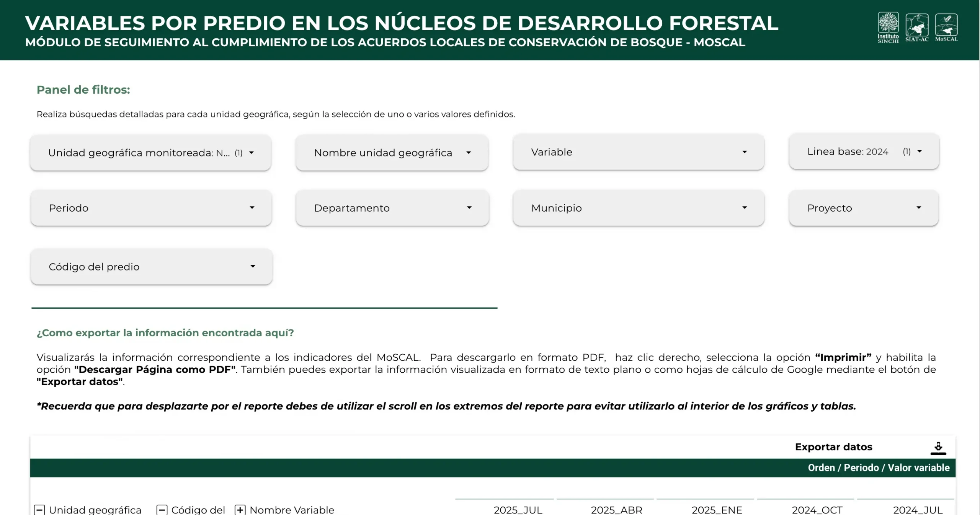This screenshot has width=980, height=515.
Task: Collapse the Unidad geográfica column
Action: pyautogui.click(x=39, y=510)
